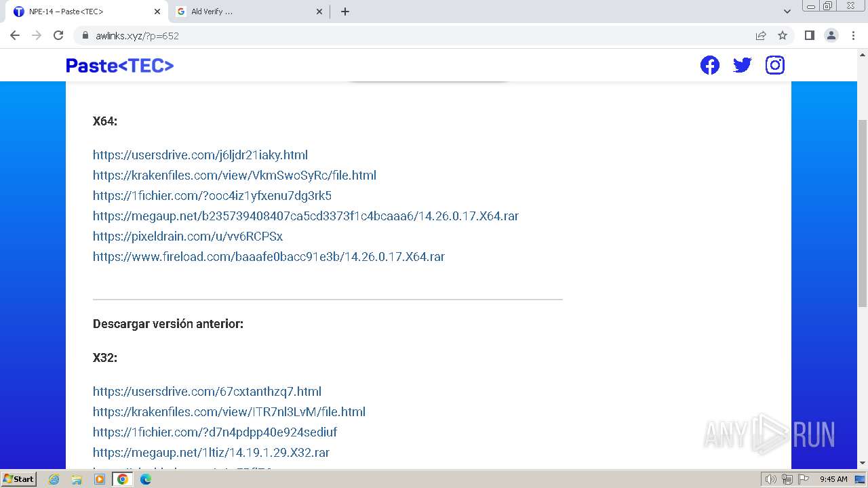Switch to the Ald Verify tab
The image size is (868, 488).
tap(249, 12)
